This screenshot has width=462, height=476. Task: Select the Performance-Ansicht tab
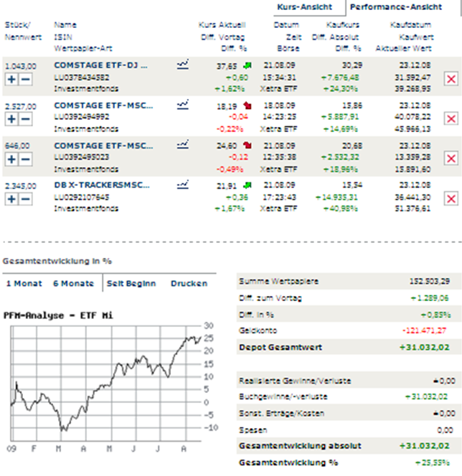[x=400, y=7]
